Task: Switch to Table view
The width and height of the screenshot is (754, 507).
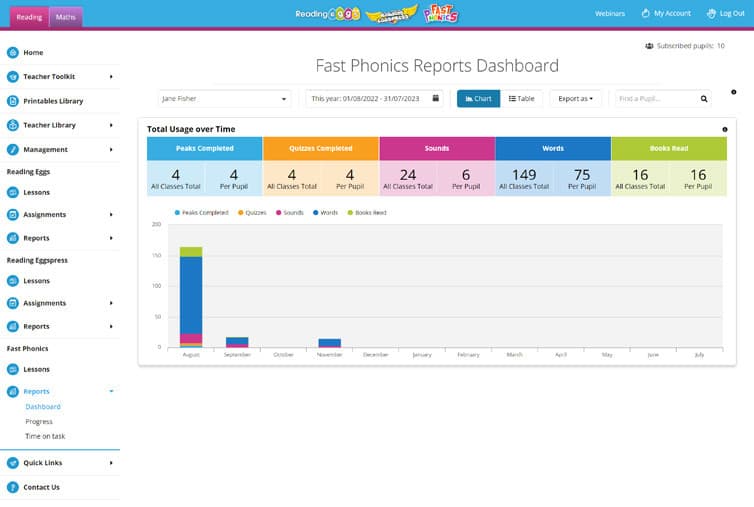Action: tap(522, 99)
